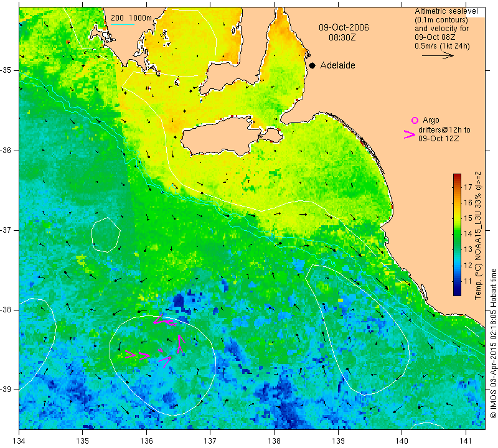Image resolution: width=498 pixels, height=448 pixels.
Task: Click the Argo legend label
Action: tap(431, 120)
